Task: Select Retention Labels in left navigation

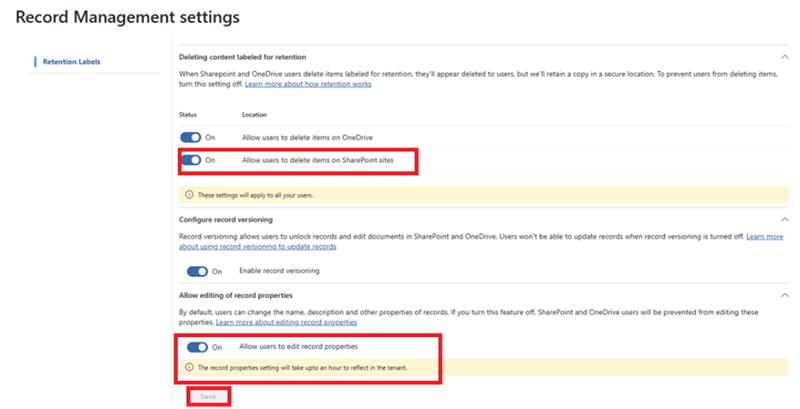Action: [71, 62]
